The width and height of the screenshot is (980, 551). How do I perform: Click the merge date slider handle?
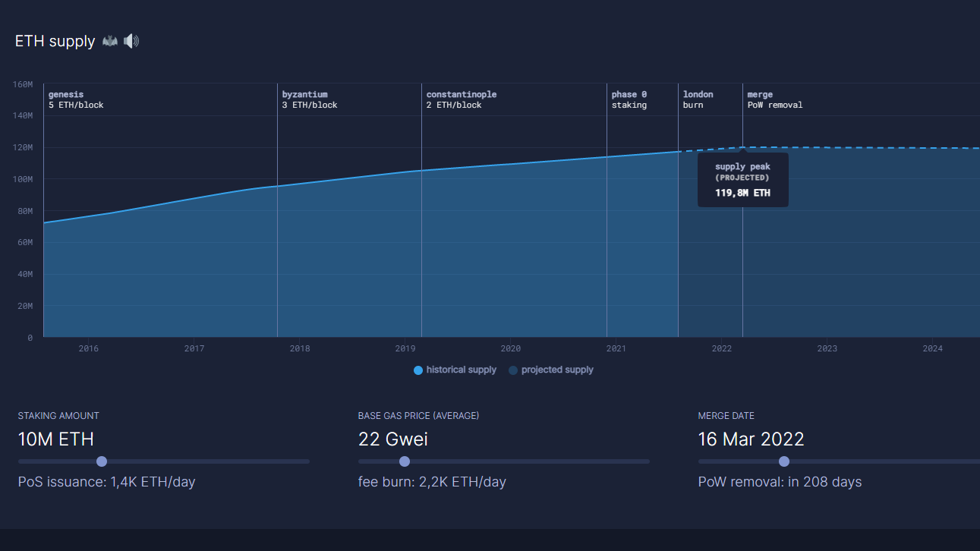tap(784, 461)
